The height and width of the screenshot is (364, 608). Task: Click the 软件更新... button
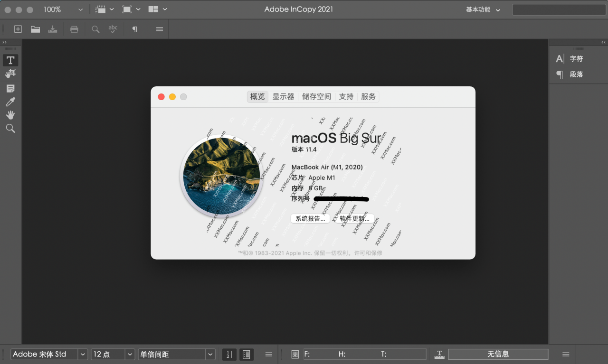[354, 219]
